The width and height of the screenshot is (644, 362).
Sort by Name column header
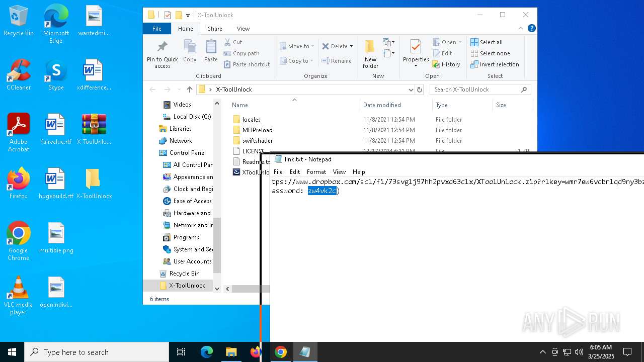pos(294,105)
